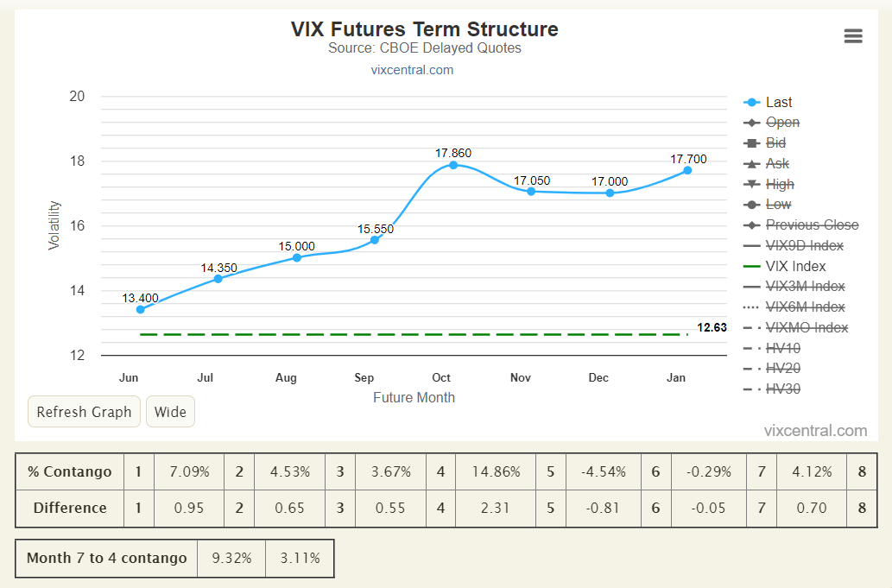Show the Previous Close series

point(812,225)
